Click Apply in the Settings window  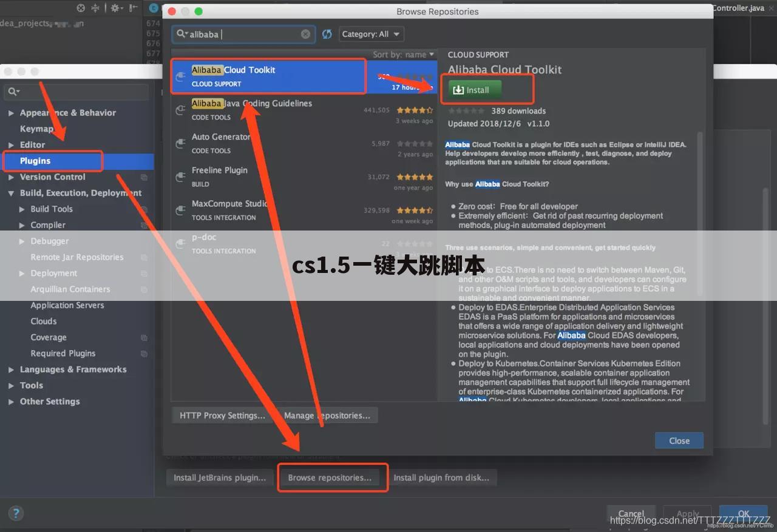point(687,514)
